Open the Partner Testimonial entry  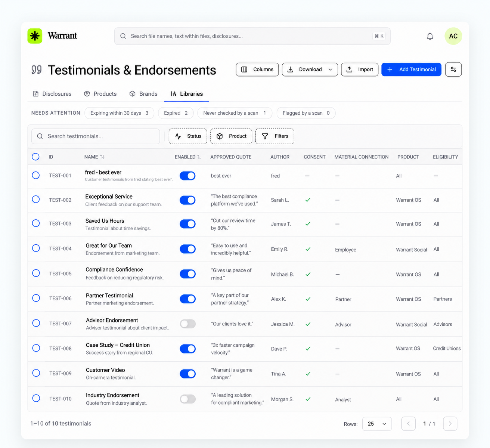pos(109,296)
